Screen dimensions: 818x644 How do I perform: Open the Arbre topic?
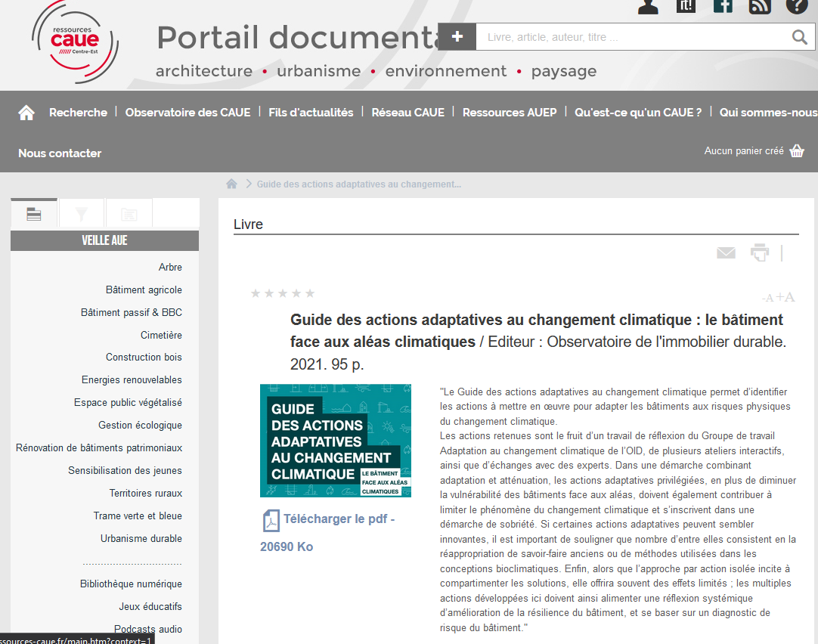[x=171, y=267]
